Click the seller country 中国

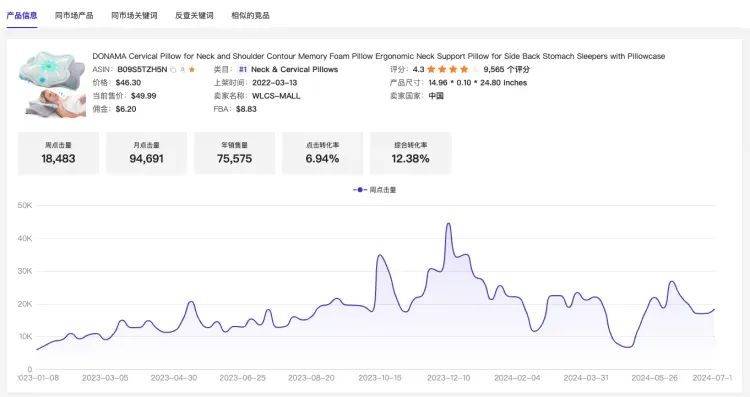(436, 96)
